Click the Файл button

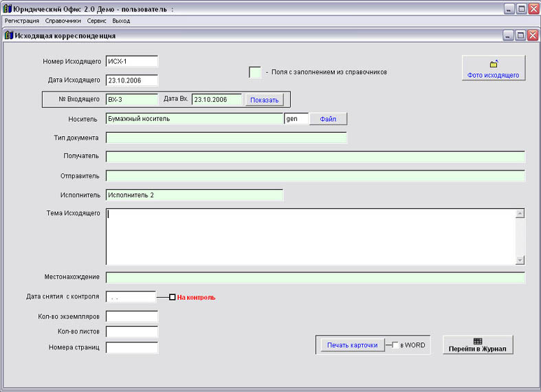click(328, 119)
